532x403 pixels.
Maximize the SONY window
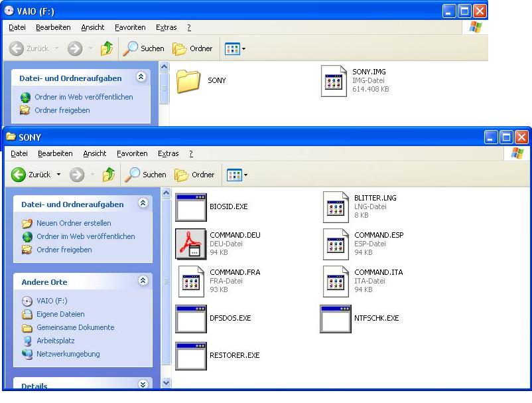click(x=506, y=137)
